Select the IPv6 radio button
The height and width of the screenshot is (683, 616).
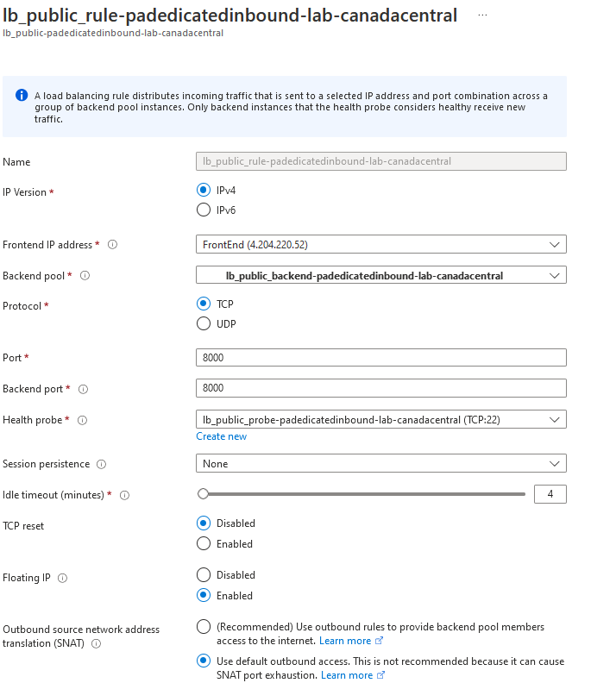[x=204, y=210]
